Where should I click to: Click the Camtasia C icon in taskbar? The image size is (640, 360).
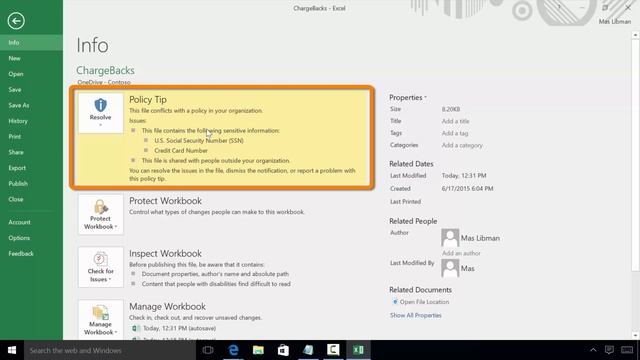[333, 350]
